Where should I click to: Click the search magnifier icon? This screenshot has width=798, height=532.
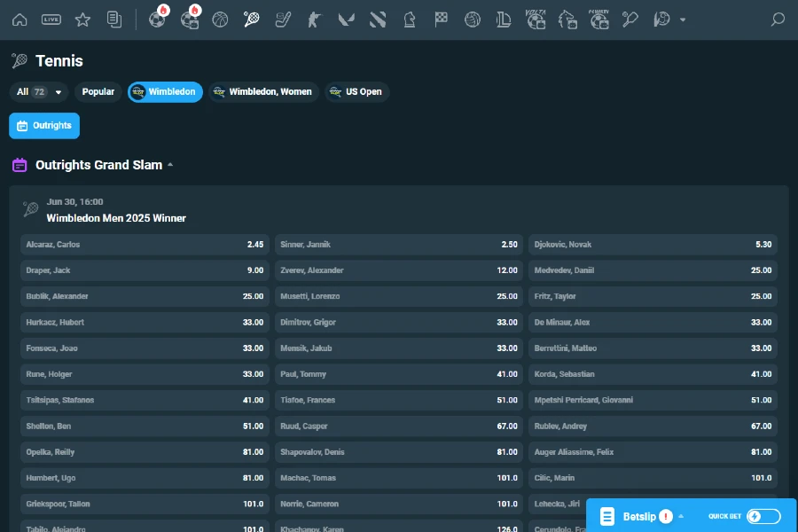[x=778, y=20]
